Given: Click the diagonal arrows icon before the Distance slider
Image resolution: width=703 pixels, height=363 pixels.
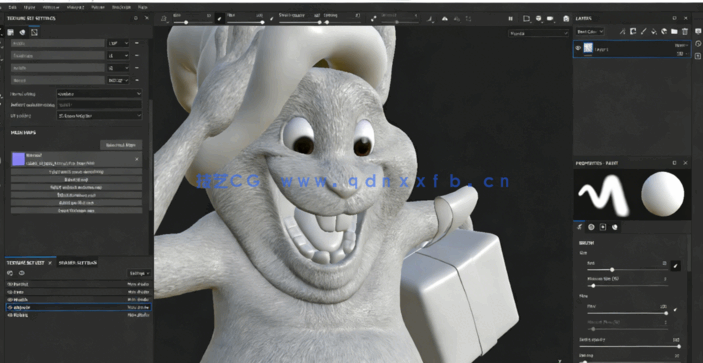Looking at the screenshot, I should [x=373, y=19].
